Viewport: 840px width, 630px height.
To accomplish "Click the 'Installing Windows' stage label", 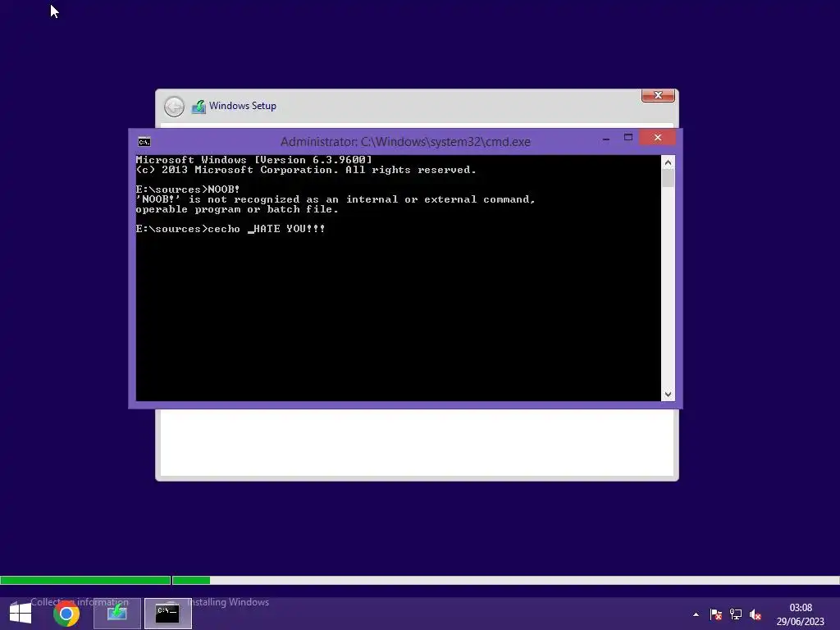I will 228,602.
